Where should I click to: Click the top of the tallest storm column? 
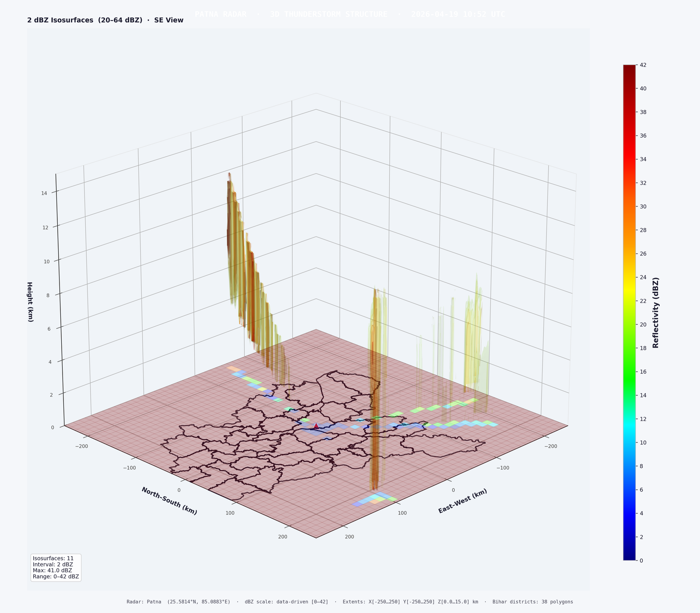coord(229,175)
